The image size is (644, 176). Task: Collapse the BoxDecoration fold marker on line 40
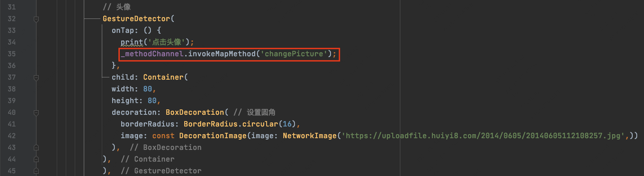coord(36,113)
